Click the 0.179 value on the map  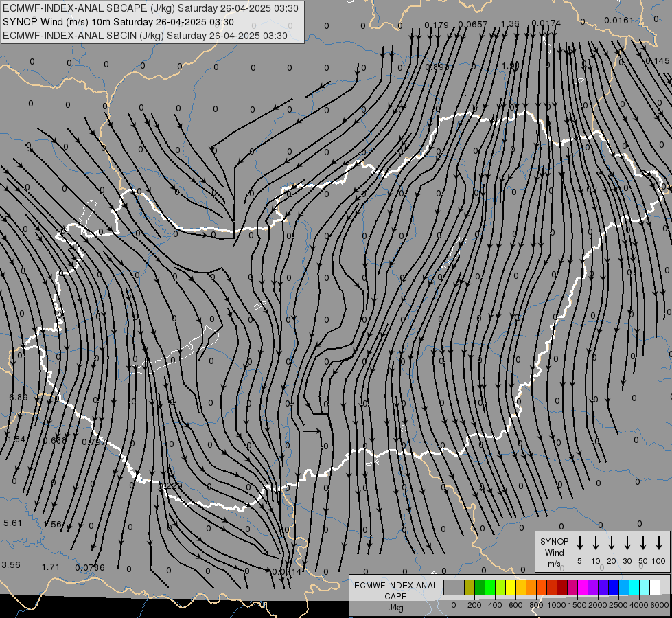[437, 25]
